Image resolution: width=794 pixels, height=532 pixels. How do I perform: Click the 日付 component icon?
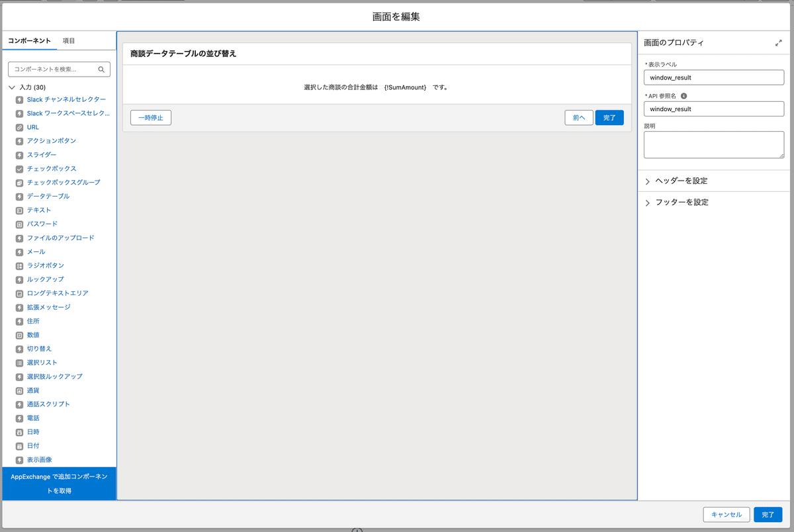19,446
